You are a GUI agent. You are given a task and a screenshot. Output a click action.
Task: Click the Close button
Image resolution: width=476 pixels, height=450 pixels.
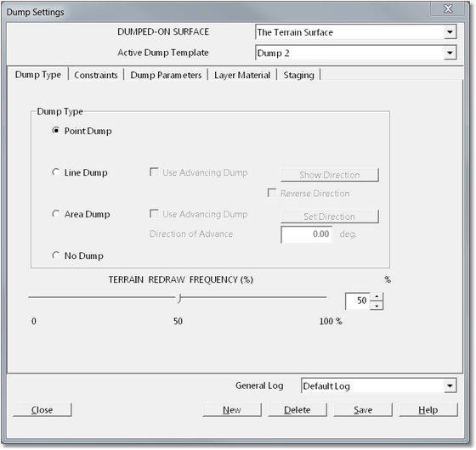42,410
